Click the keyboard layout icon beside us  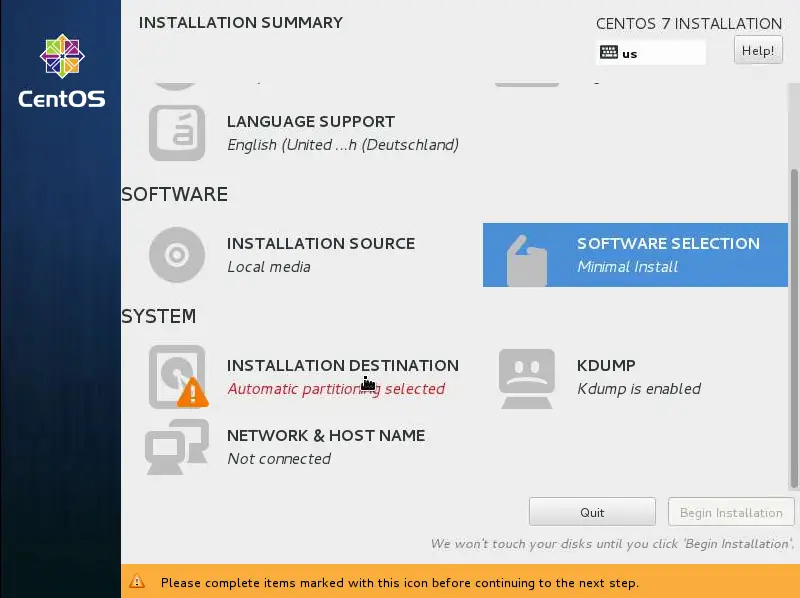click(x=609, y=52)
